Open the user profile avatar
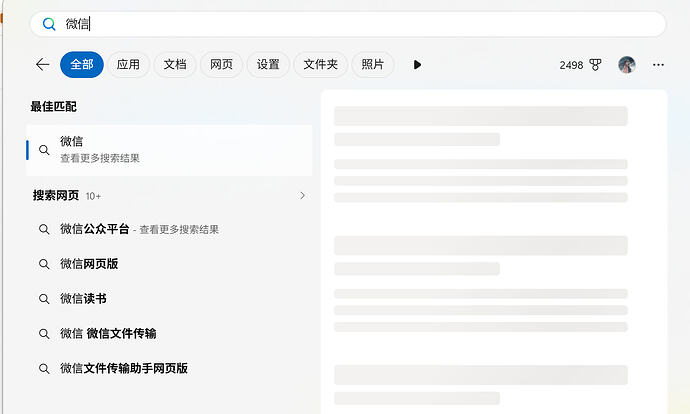 click(x=627, y=65)
